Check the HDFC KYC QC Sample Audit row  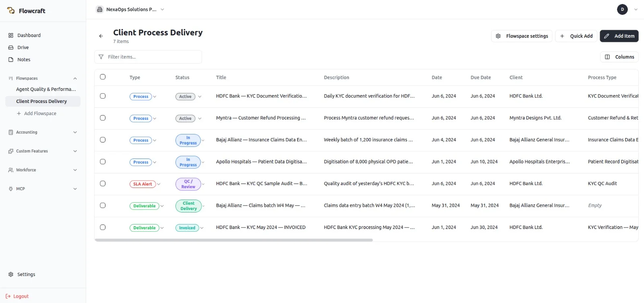[103, 183]
